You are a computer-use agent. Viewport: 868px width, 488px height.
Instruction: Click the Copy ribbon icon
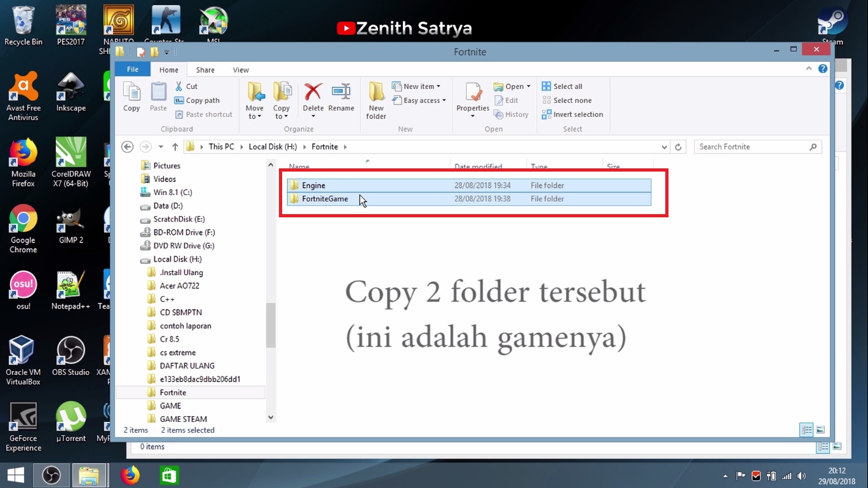132,97
